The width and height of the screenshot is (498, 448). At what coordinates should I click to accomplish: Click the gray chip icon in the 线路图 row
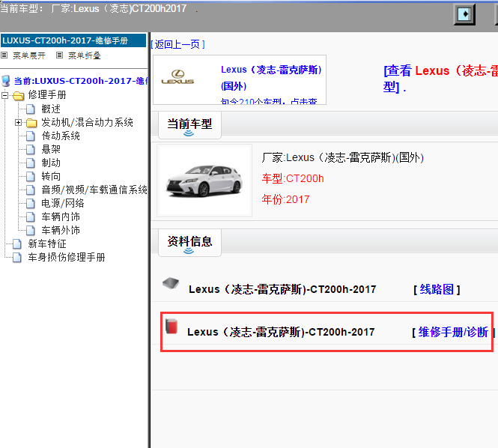pos(171,282)
